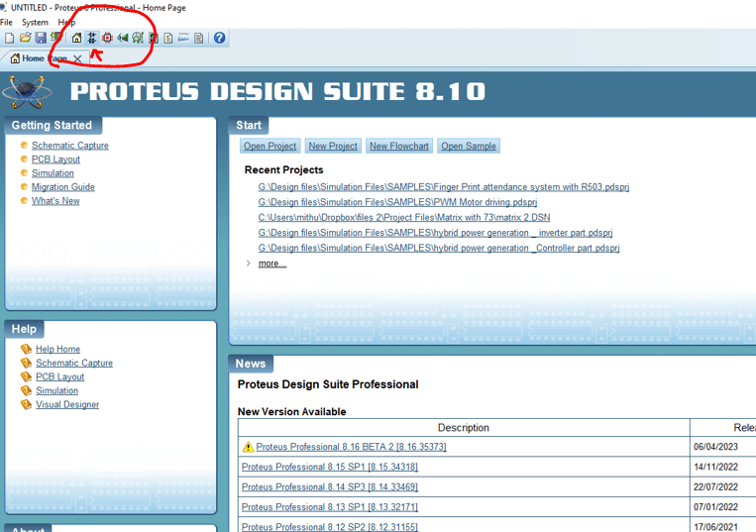The width and height of the screenshot is (756, 532).
Task: Click the Close Project toolbar icon
Action: click(56, 38)
